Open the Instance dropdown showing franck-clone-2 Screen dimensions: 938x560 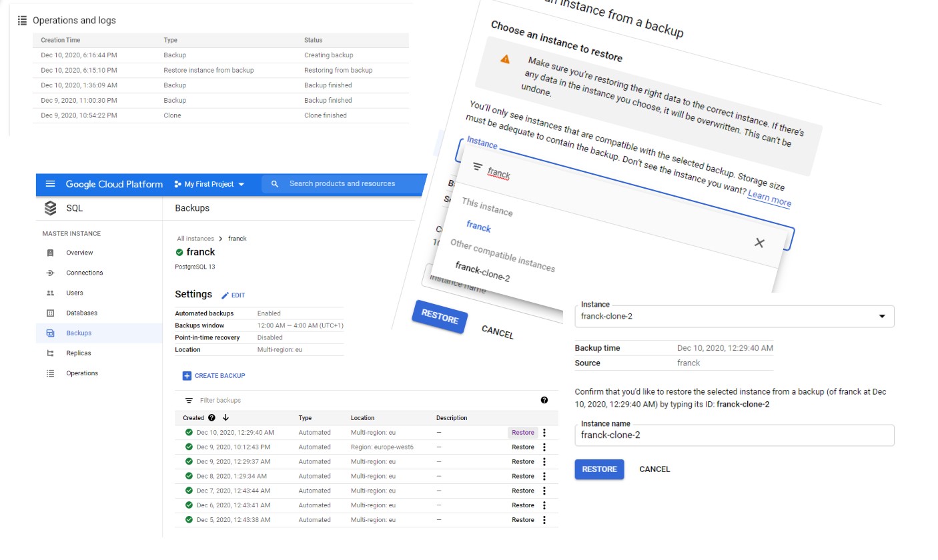tap(734, 316)
